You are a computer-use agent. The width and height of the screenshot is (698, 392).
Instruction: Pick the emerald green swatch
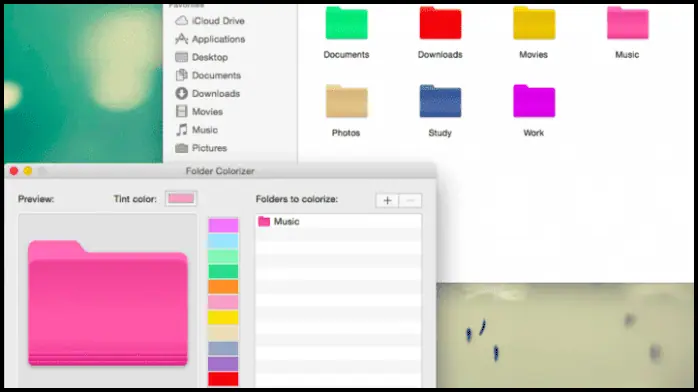pyautogui.click(x=223, y=271)
